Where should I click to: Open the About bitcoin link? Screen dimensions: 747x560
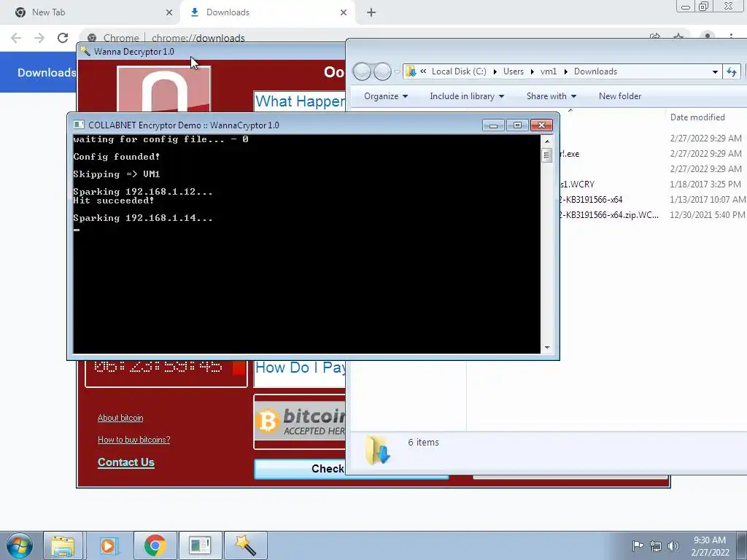coord(120,418)
